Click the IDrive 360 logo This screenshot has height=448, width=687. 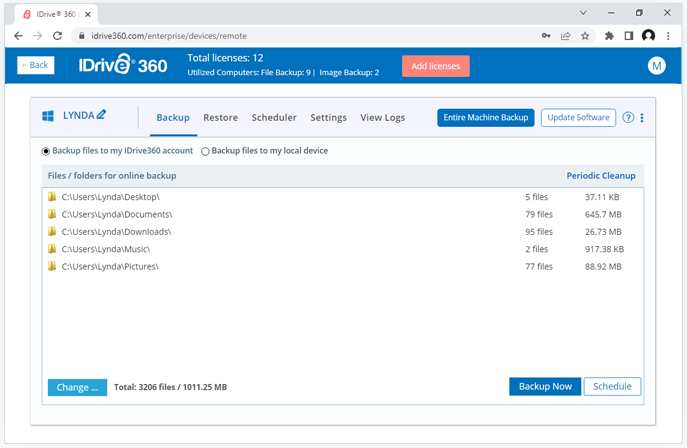123,65
